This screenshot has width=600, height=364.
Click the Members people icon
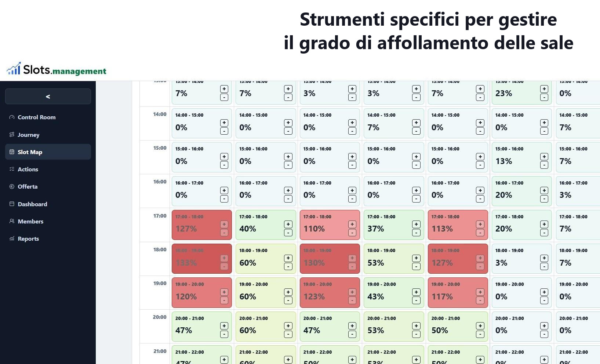(x=12, y=221)
